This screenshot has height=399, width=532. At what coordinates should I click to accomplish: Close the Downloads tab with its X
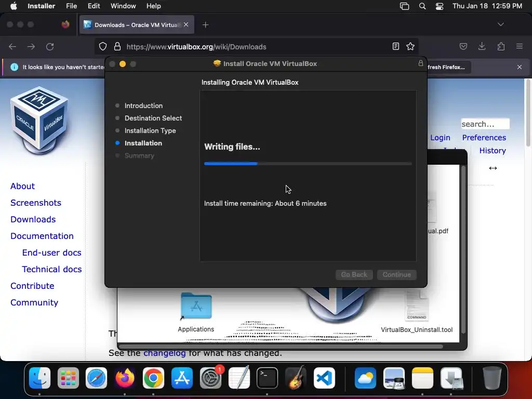coord(186,25)
